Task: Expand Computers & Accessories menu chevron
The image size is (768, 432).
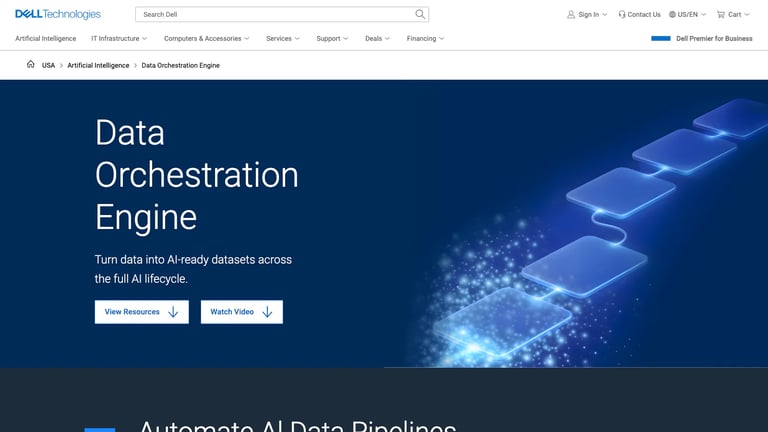Action: [x=247, y=39]
